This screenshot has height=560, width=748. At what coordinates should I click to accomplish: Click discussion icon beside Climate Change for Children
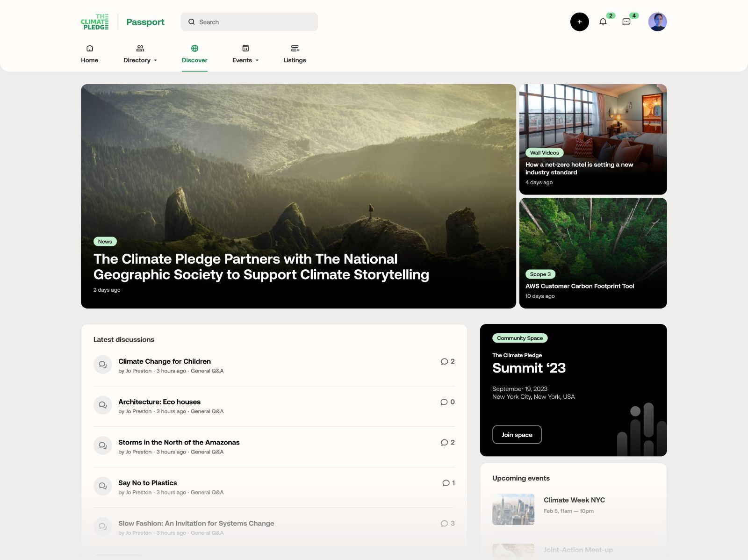tap(103, 365)
